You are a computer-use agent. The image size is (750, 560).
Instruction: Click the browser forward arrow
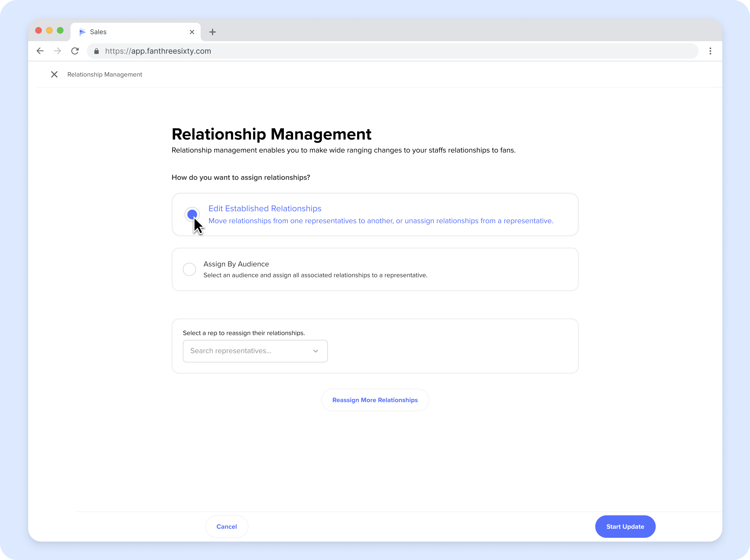[58, 51]
